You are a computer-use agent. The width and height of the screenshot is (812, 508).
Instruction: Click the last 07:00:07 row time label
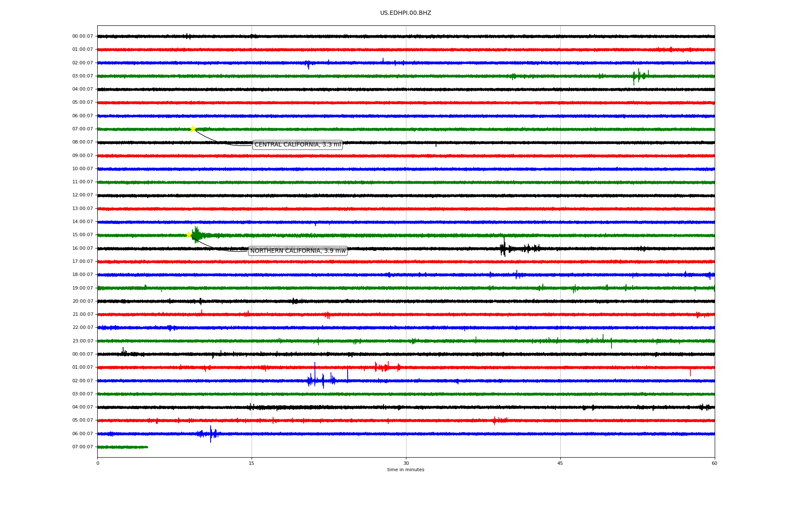pos(82,447)
